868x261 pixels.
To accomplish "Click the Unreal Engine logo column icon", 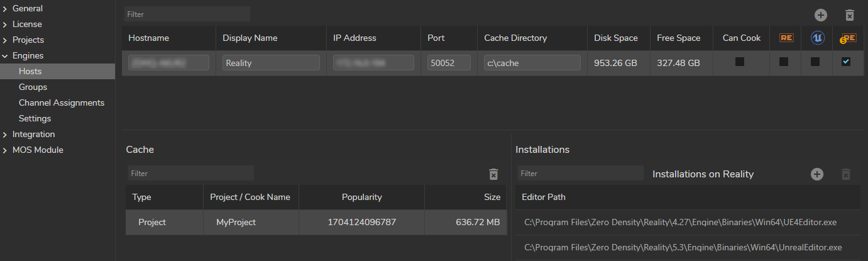I will pyautogui.click(x=817, y=38).
